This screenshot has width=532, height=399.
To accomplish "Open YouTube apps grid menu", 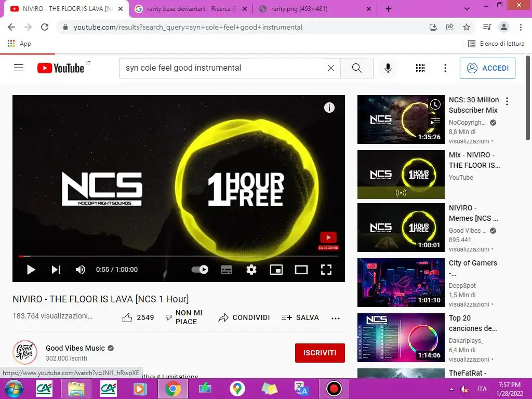I will [420, 68].
